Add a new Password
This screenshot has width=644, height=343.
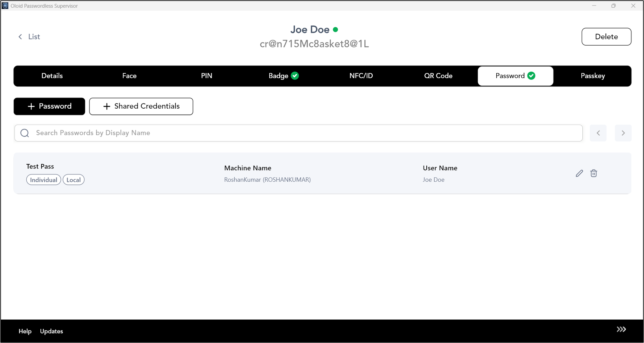[49, 106]
